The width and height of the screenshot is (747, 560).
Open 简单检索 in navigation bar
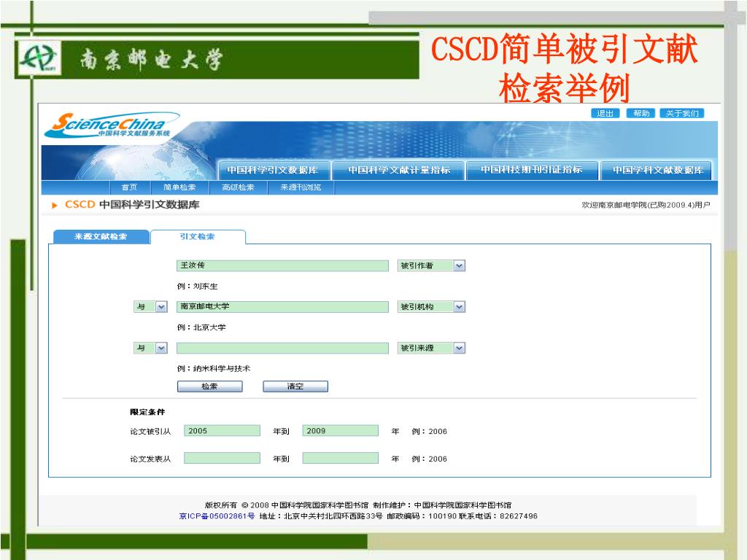click(179, 187)
